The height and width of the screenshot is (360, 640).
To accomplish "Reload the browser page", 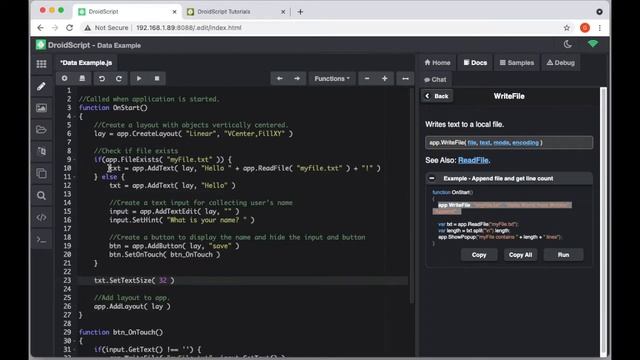I will pyautogui.click(x=69, y=28).
